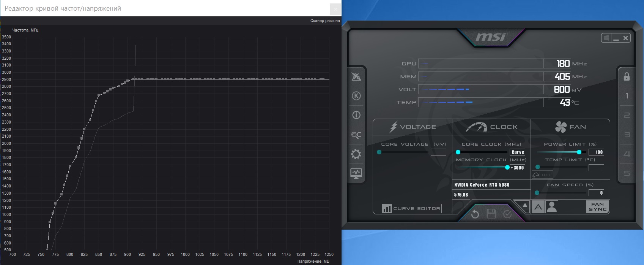The image size is (644, 265).
Task: Close the MSI Afterburner window
Action: point(626,38)
